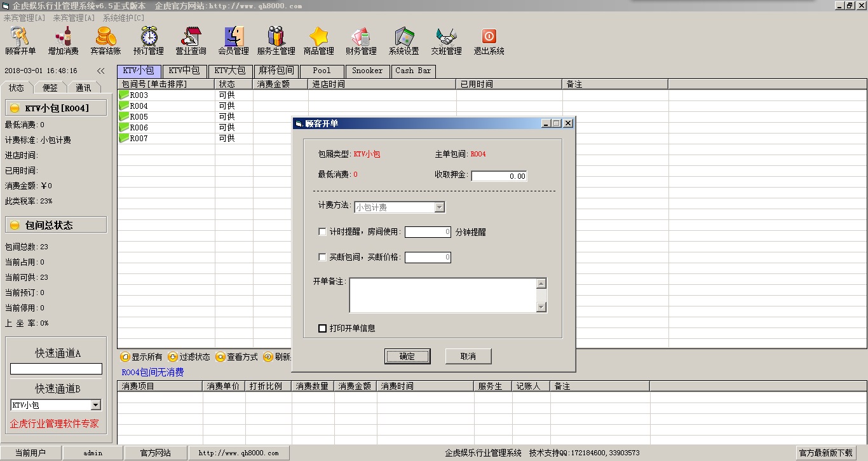Image resolution: width=868 pixels, height=461 pixels.
Task: Click 取消 button in dialog
Action: [468, 356]
